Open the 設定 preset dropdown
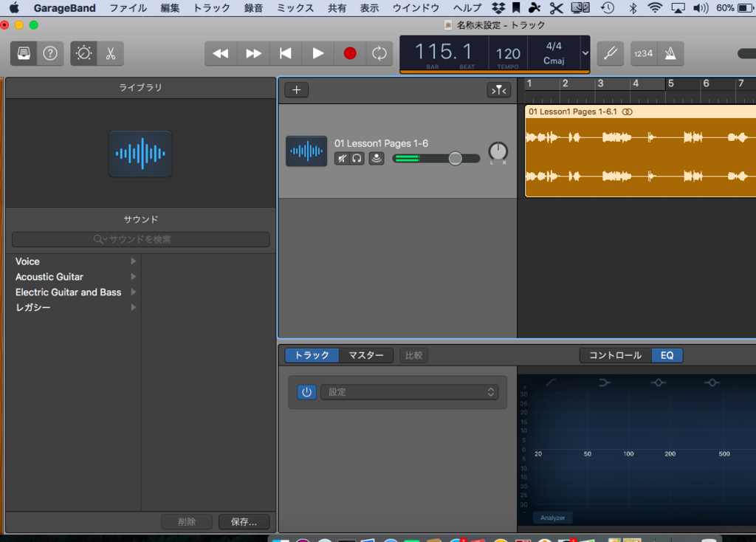 coord(409,392)
